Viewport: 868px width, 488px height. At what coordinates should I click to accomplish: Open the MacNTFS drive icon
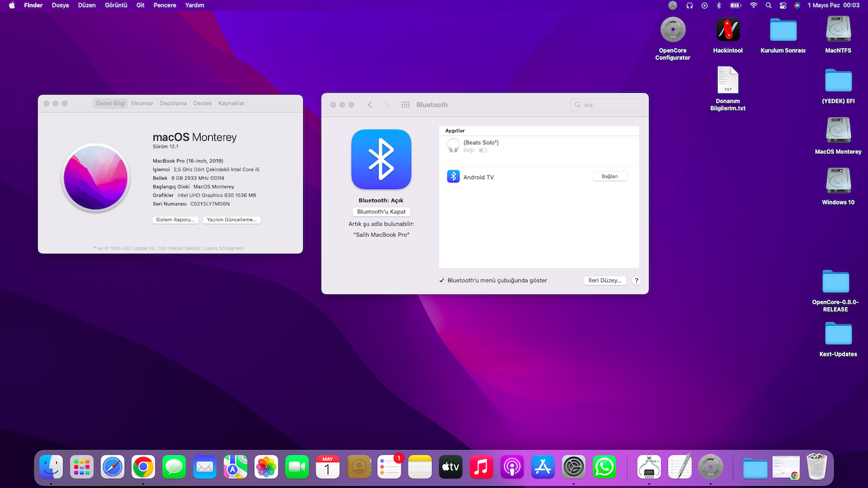[838, 30]
